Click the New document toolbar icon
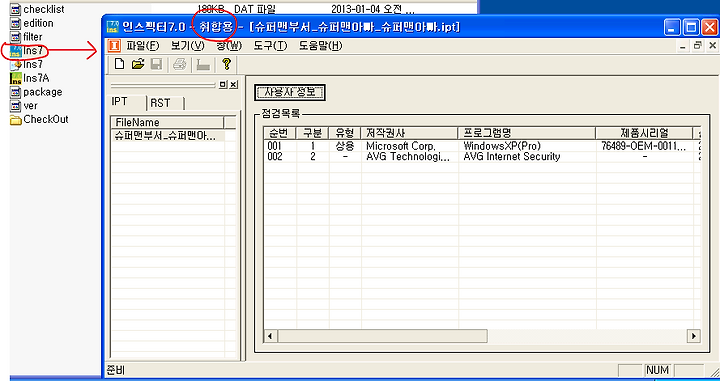720x381 pixels. 119,64
